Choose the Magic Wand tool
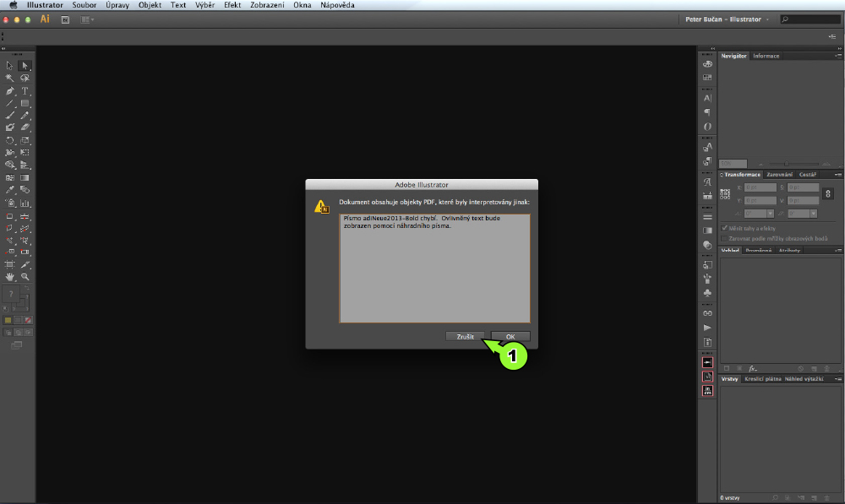Screen dimensions: 845x504 [9, 78]
